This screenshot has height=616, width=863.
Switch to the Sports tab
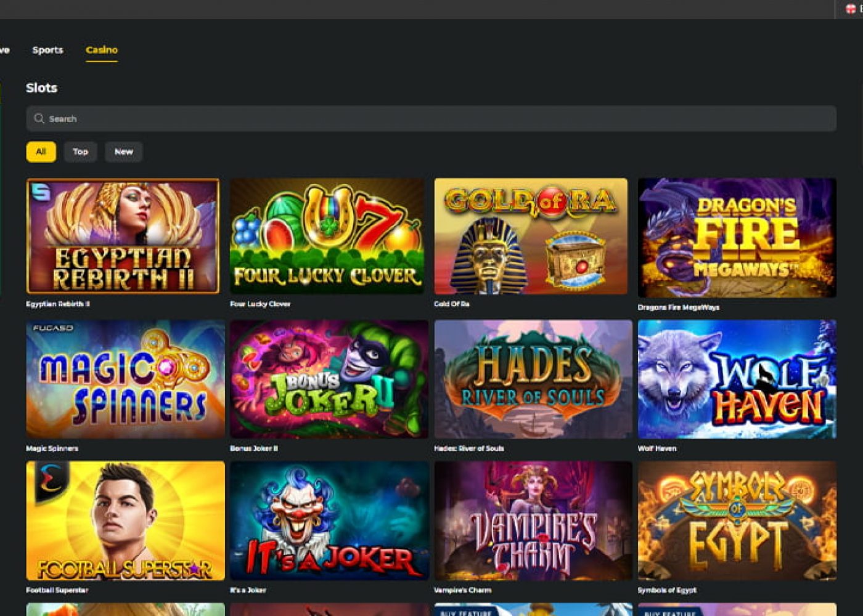[47, 50]
